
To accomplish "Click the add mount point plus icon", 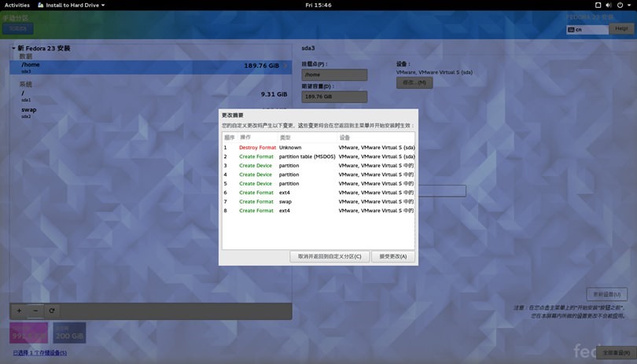I will (x=20, y=311).
